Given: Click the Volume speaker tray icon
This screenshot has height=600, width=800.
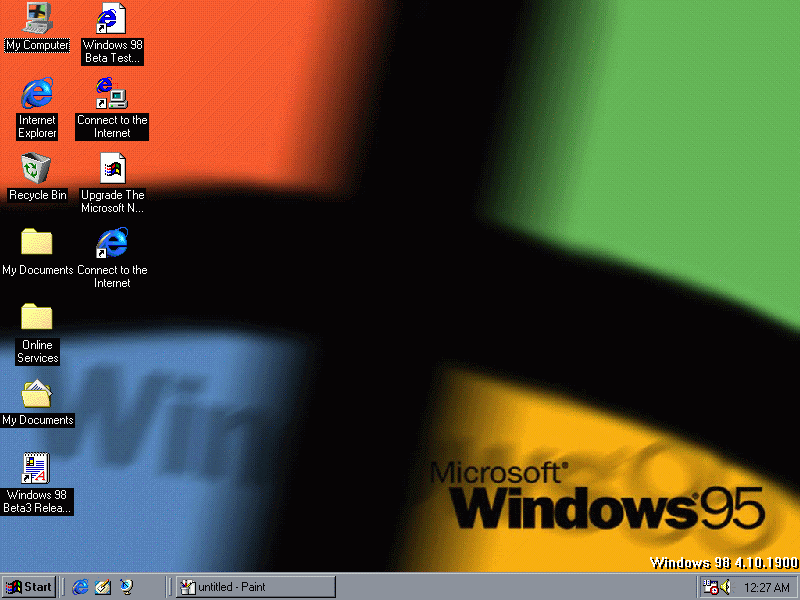Looking at the screenshot, I should pyautogui.click(x=726, y=587).
